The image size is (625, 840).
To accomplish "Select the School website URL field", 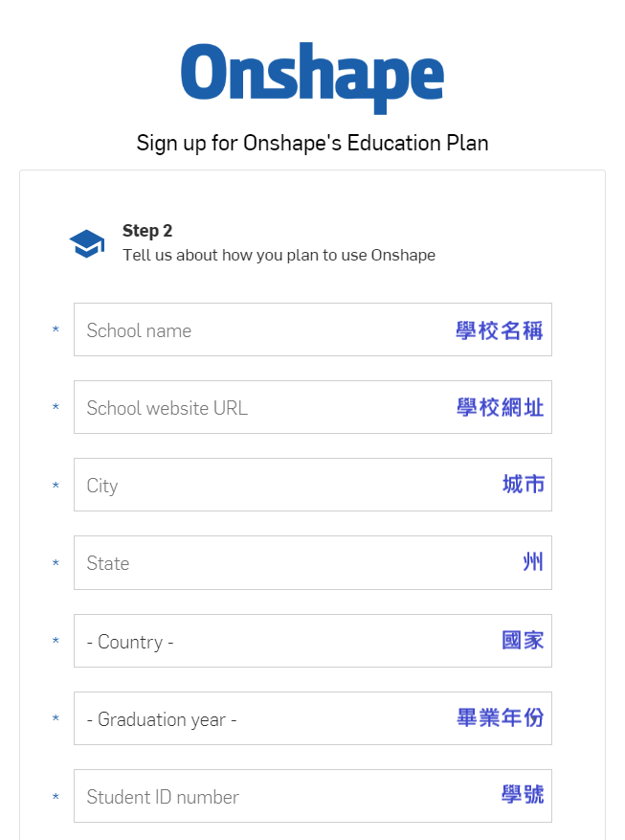I will click(312, 407).
